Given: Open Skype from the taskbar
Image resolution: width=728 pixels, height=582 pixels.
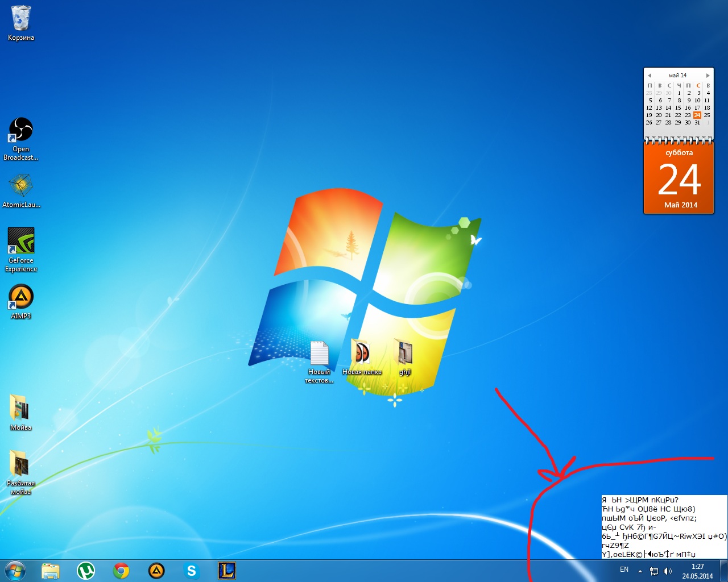Looking at the screenshot, I should [x=192, y=571].
